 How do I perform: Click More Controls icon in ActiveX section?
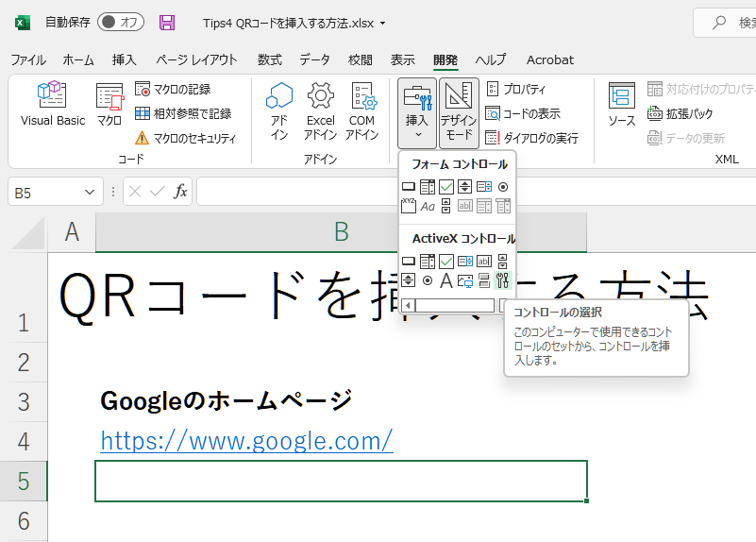[x=502, y=280]
